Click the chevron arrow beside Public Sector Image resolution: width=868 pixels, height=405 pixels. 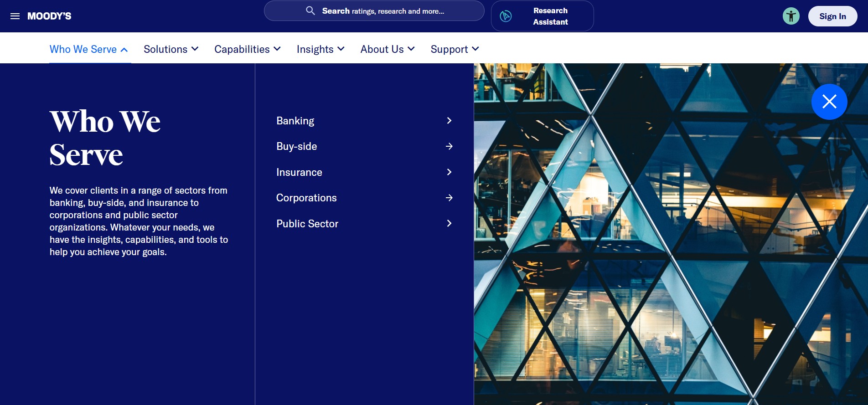click(449, 224)
